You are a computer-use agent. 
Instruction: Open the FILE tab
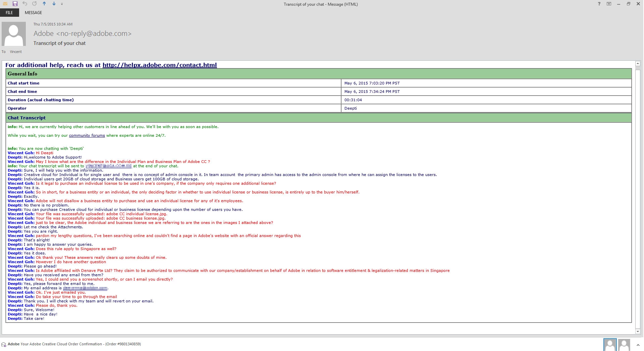(9, 13)
